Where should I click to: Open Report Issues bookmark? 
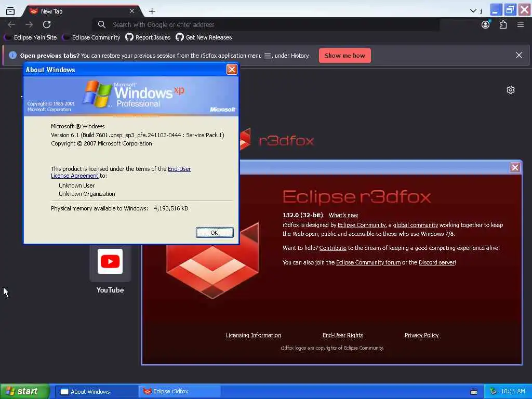coord(148,37)
